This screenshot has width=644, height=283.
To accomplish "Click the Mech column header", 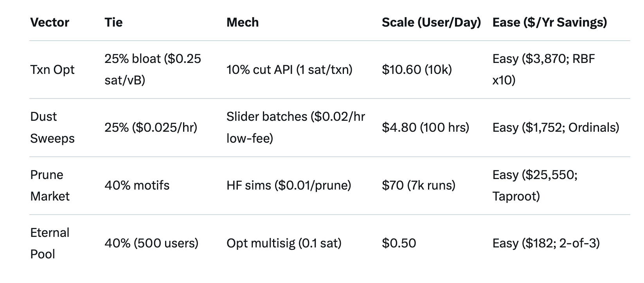I will tap(243, 22).
